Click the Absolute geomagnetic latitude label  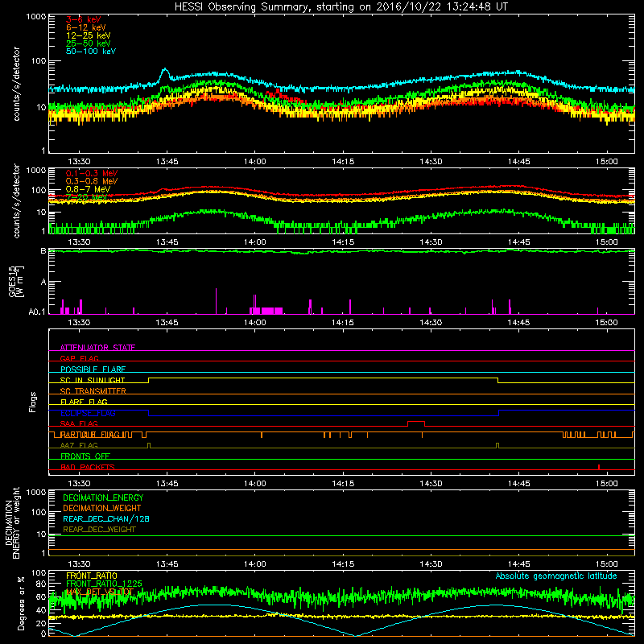click(x=556, y=576)
